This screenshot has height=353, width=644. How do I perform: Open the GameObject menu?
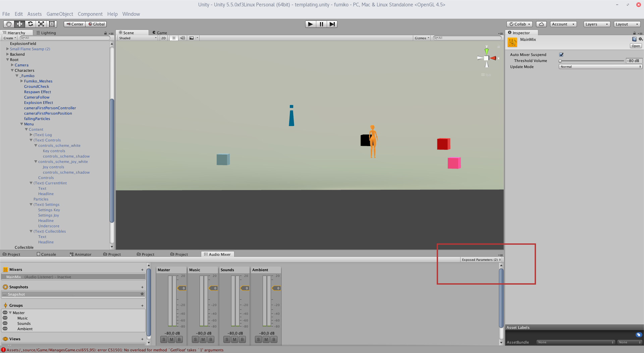pos(60,14)
